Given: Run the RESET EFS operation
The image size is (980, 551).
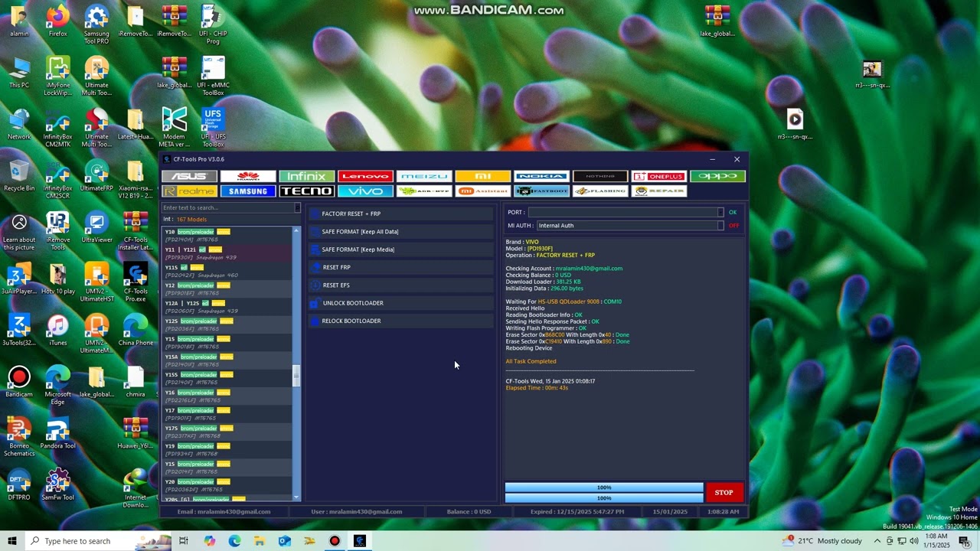Looking at the screenshot, I should coord(401,285).
